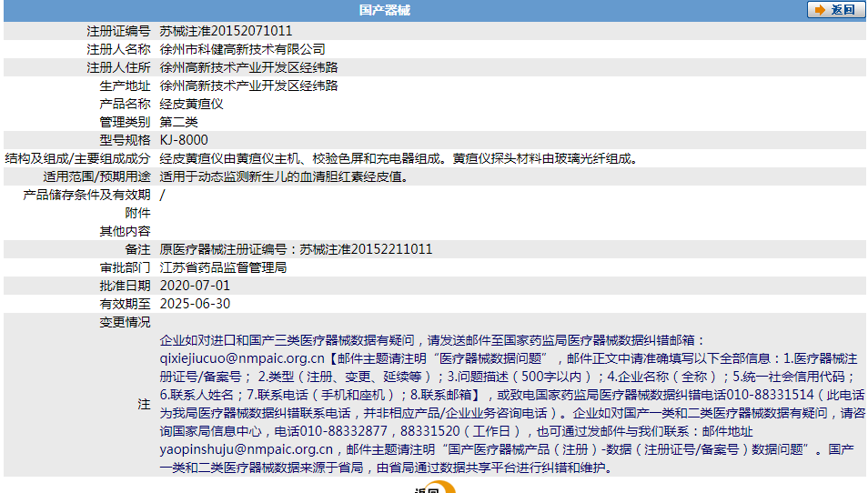868x493 pixels.
Task: Click the 附件 label
Action: 137,213
